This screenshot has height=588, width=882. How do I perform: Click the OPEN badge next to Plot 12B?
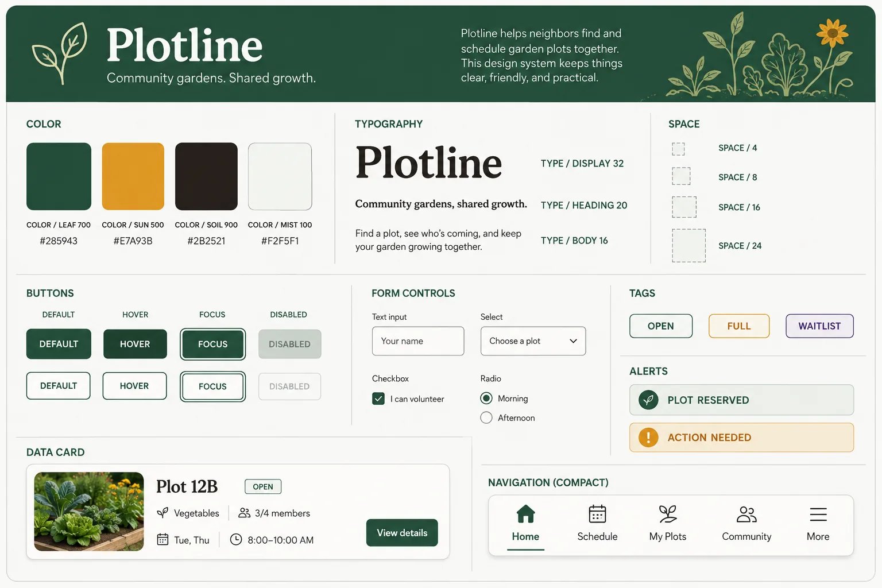click(x=263, y=486)
